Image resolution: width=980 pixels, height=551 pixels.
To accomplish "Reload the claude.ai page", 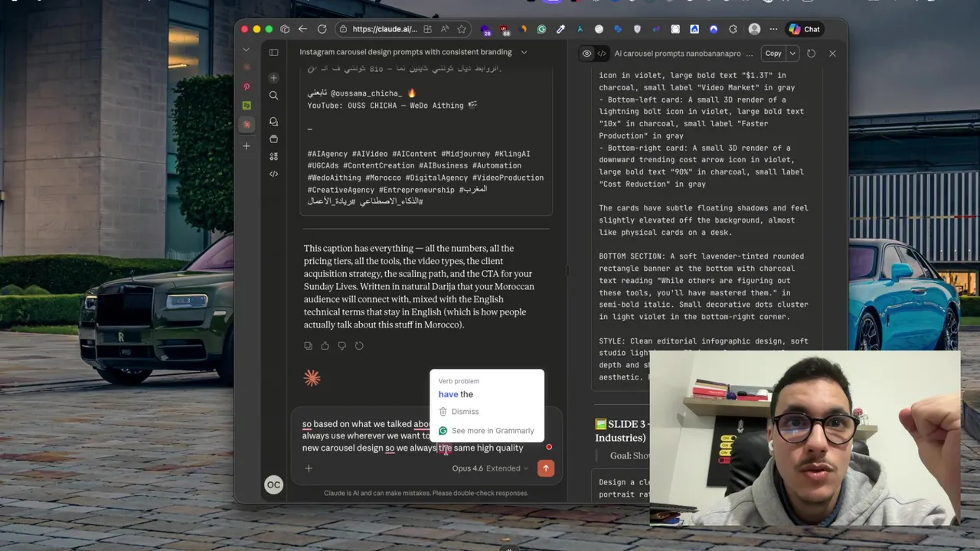I will coord(322,29).
